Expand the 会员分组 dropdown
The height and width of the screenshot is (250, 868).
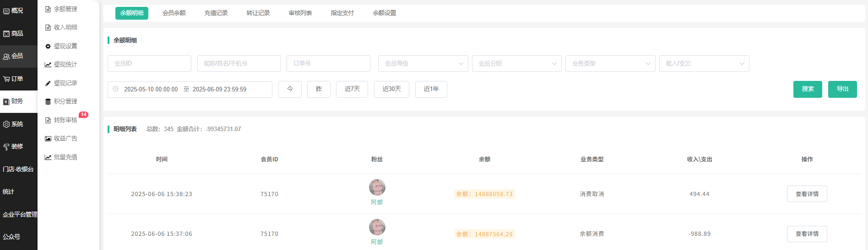(x=516, y=64)
